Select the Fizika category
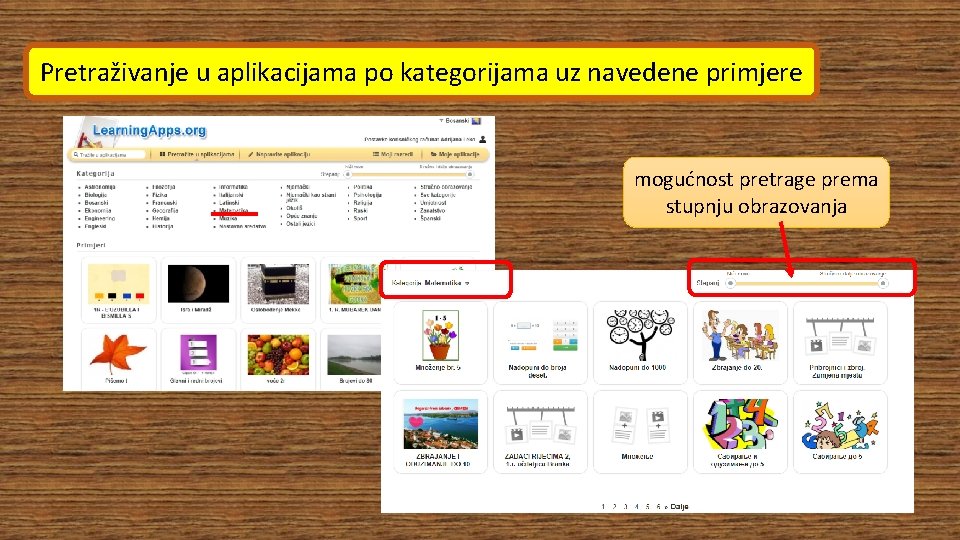 point(160,195)
